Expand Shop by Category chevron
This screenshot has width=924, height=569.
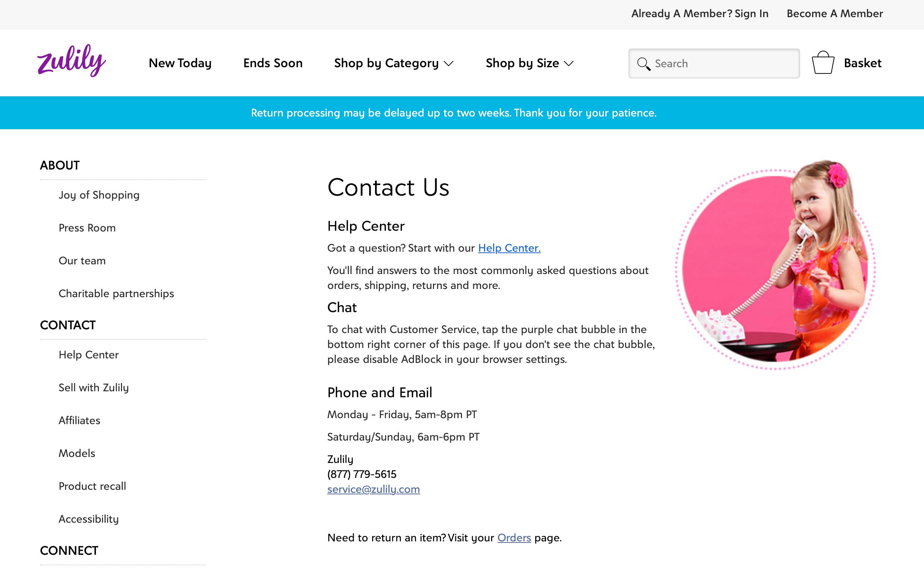point(449,63)
